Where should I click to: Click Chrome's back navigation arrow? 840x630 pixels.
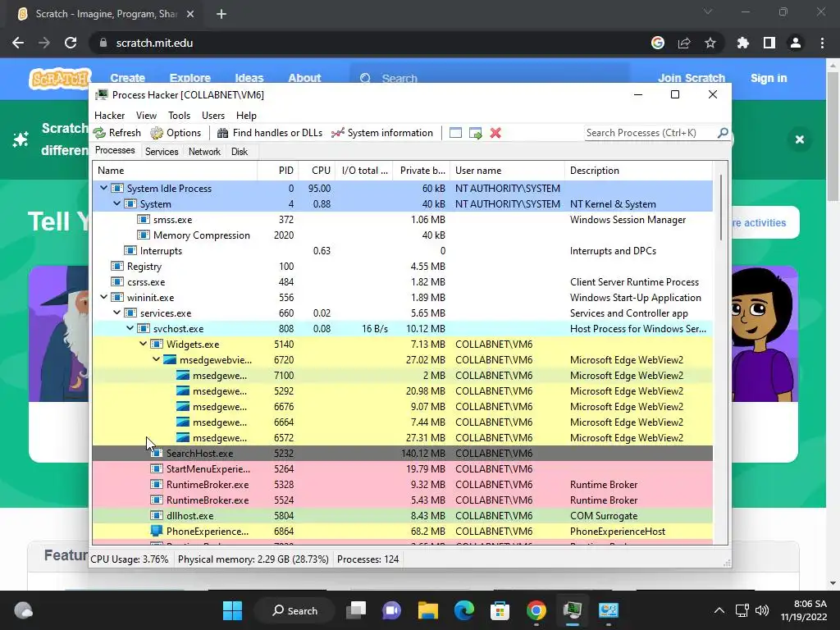click(18, 43)
